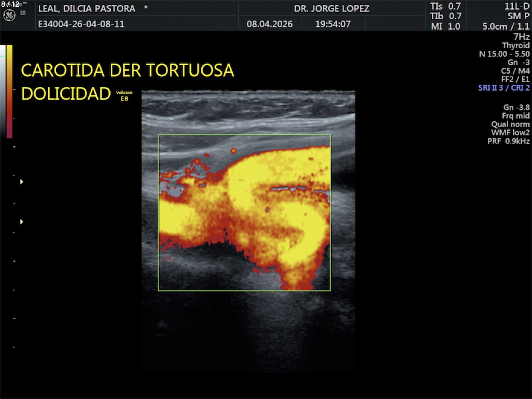Screen dimensions: 532x399
Task: Click the 11L-D probe label
Action: 517,6
